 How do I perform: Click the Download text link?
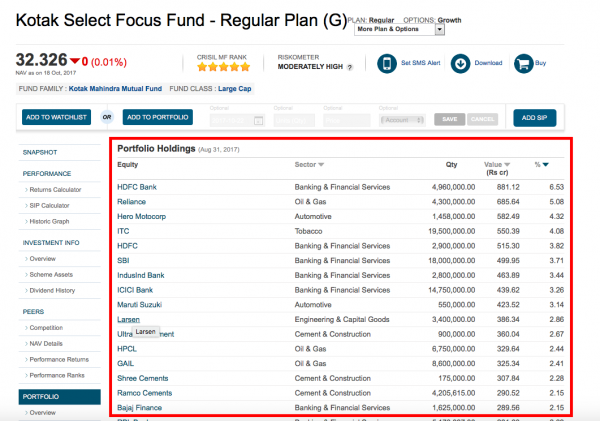pos(488,63)
